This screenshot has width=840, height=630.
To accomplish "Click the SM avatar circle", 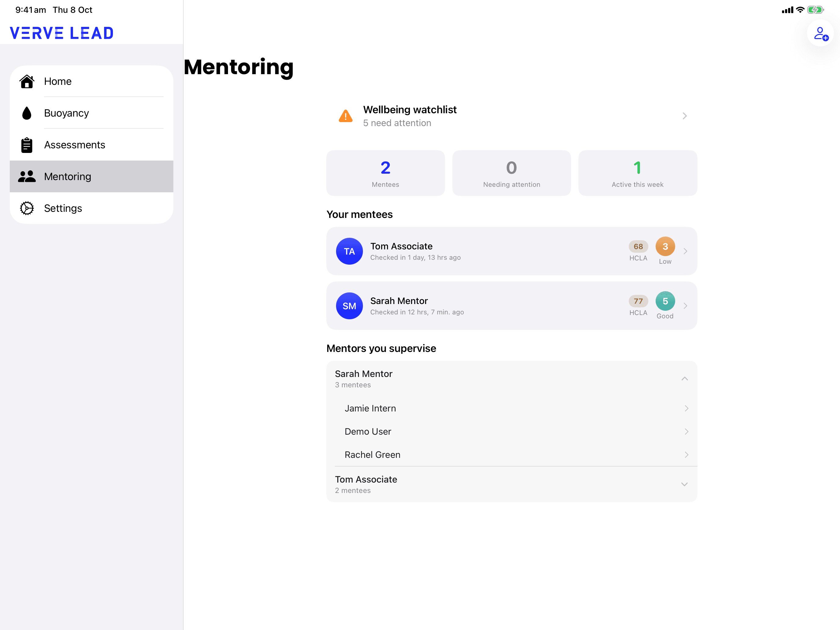I will [x=349, y=306].
